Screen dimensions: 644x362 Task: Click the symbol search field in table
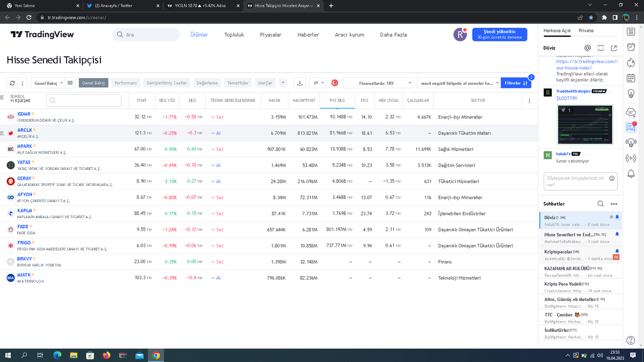[x=84, y=100]
